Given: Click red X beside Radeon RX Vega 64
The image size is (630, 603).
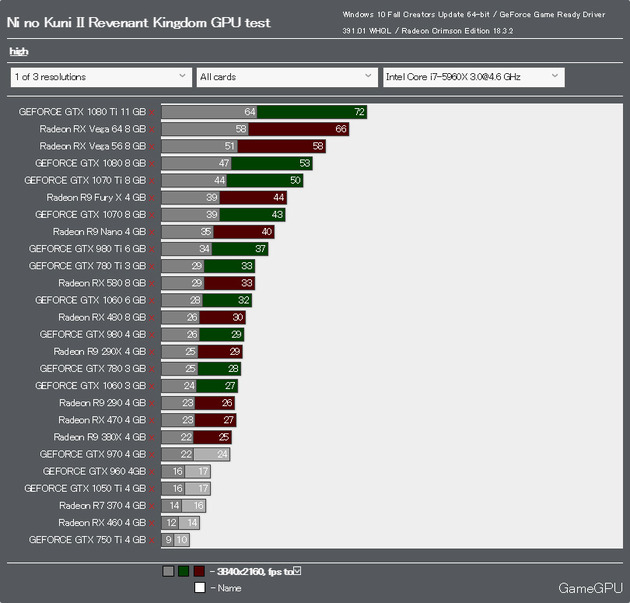Looking at the screenshot, I should click(x=151, y=130).
